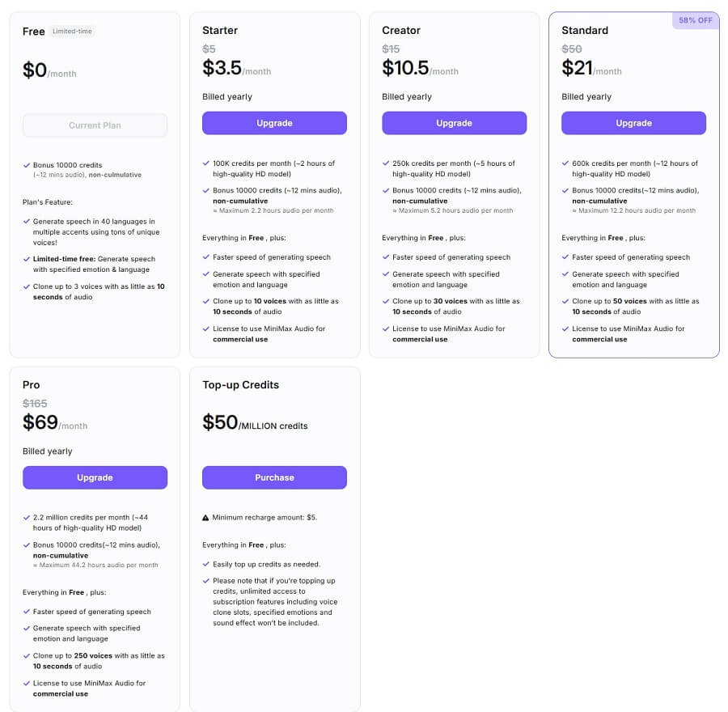728x712 pixels.
Task: Click the checkmark next to 2.2 million credits
Action: [26, 518]
